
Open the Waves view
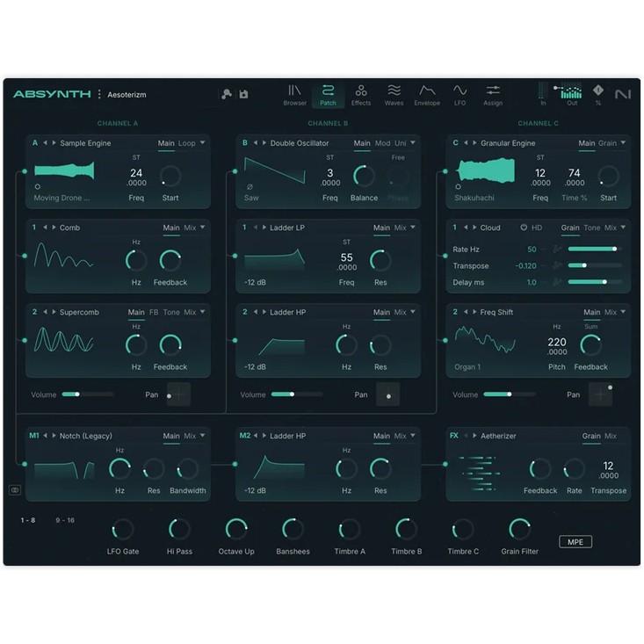point(394,95)
